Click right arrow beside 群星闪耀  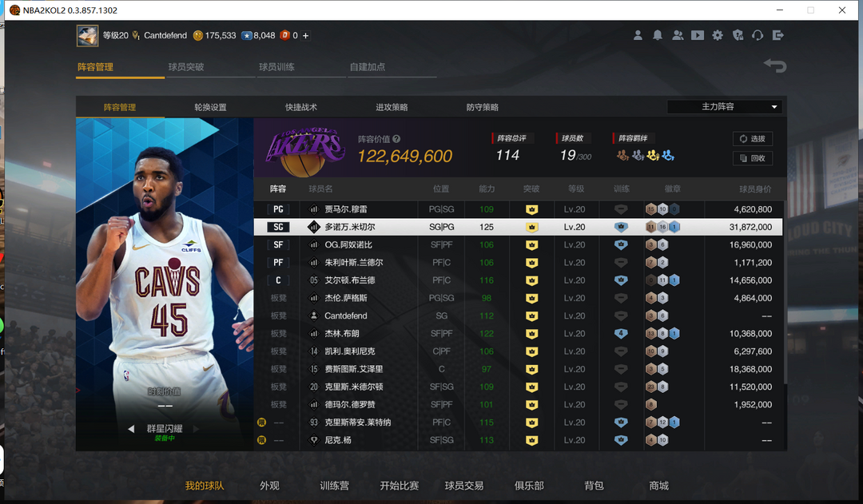[197, 429]
